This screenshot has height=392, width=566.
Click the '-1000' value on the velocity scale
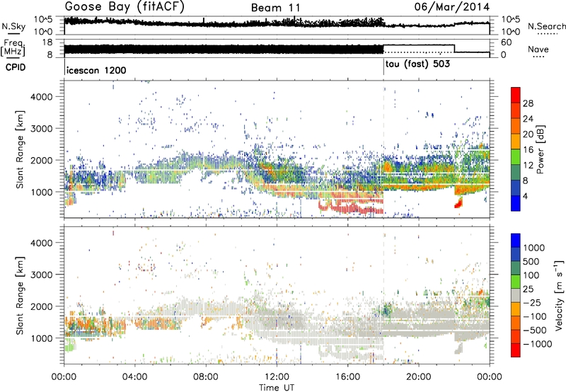click(538, 344)
